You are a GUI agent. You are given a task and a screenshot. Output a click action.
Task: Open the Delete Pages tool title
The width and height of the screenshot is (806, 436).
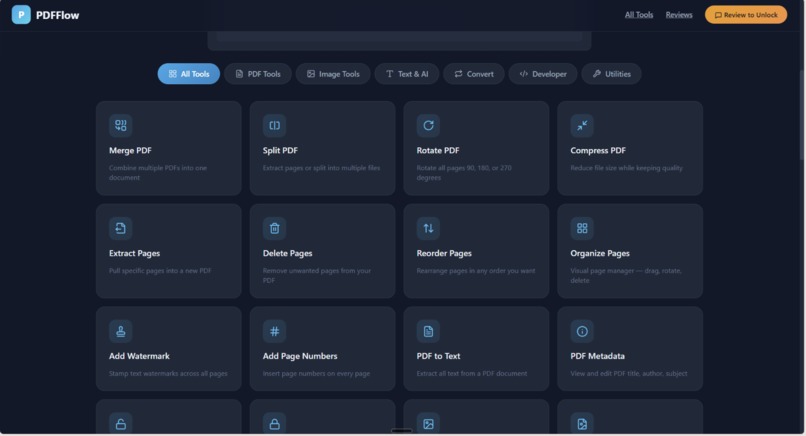[287, 253]
